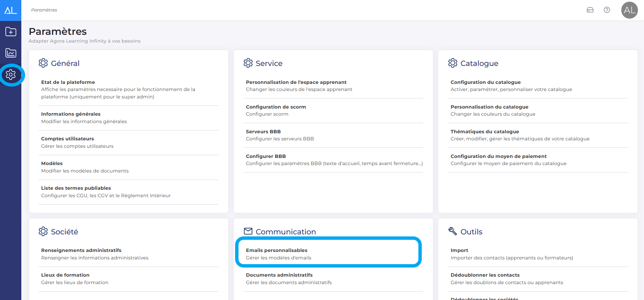Screen dimensions: 644x300
Task: Select Serveurs BBB configuration
Action: click(263, 132)
